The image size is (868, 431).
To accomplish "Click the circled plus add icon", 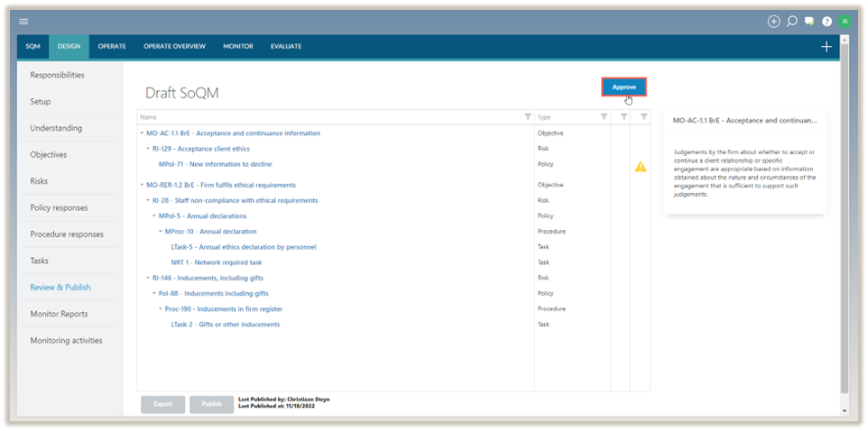I will [x=773, y=21].
